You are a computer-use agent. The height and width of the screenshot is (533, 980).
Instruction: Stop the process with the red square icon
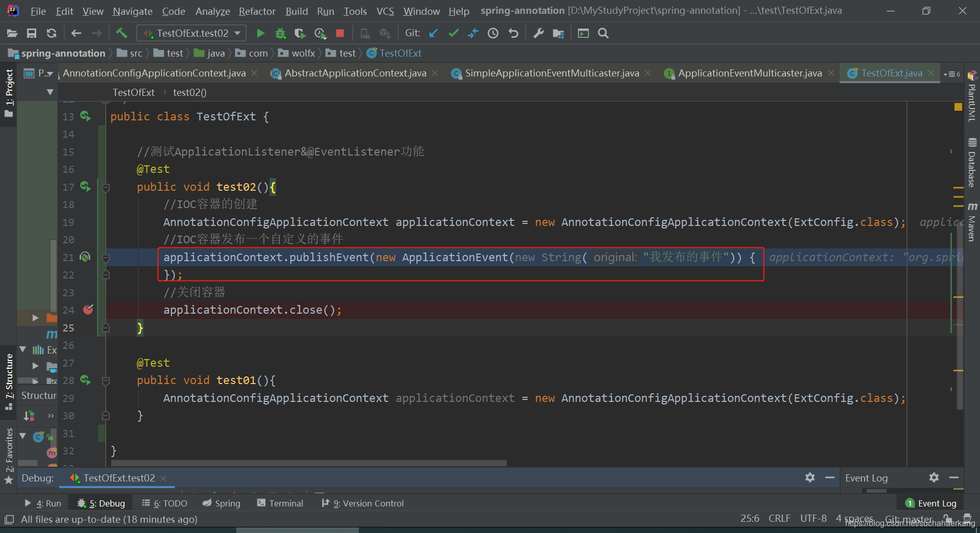[x=340, y=33]
